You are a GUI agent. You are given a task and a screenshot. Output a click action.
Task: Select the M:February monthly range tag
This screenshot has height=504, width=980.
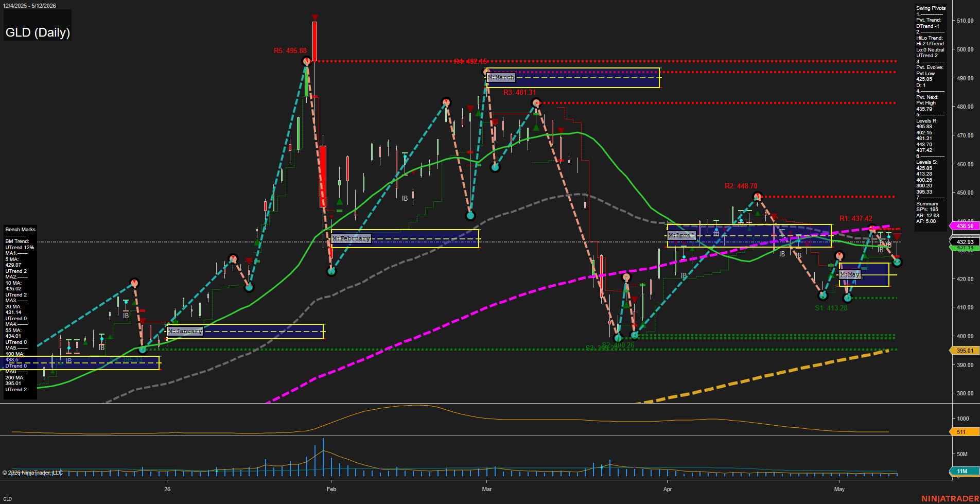pyautogui.click(x=351, y=238)
